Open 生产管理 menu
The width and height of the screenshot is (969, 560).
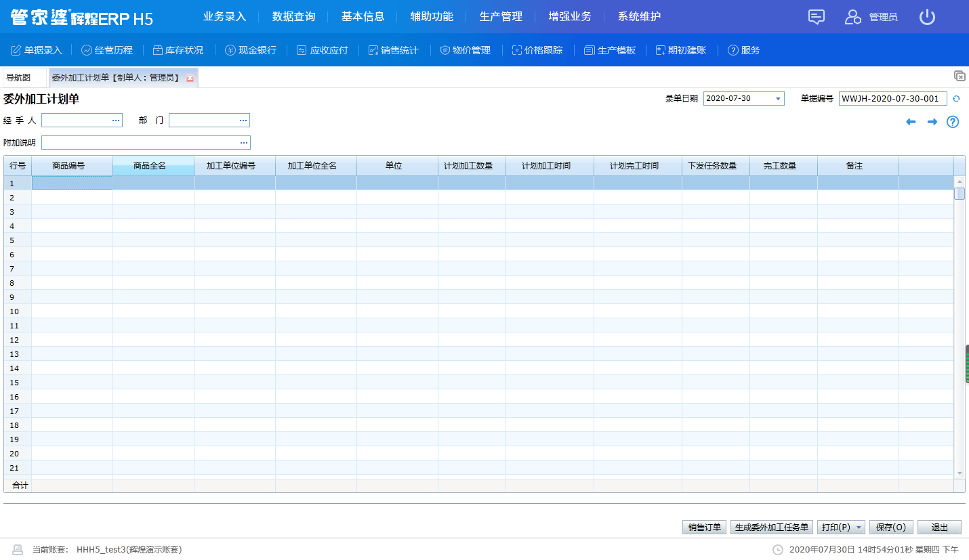tap(501, 16)
